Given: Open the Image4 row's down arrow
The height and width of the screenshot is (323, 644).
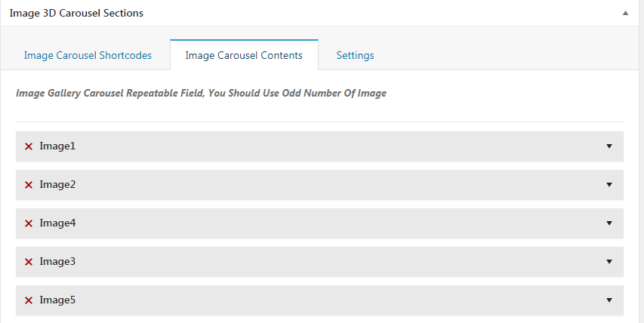Looking at the screenshot, I should pos(609,223).
